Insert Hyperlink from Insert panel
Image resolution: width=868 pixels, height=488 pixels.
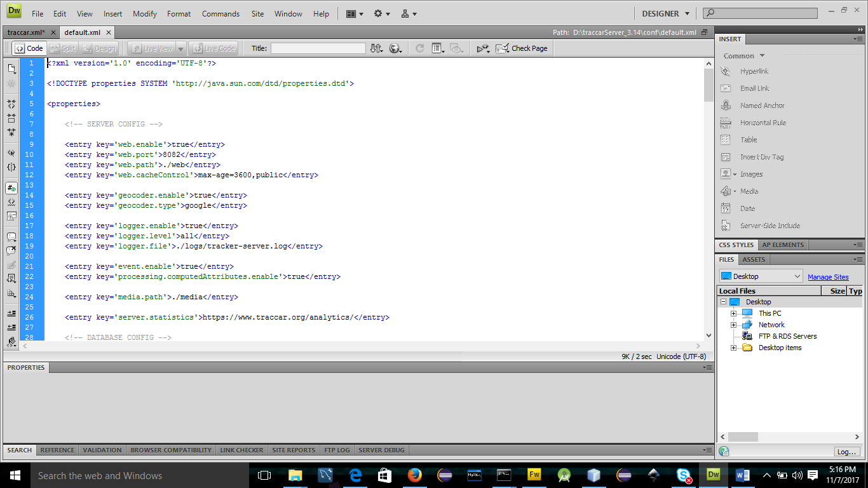click(x=754, y=71)
